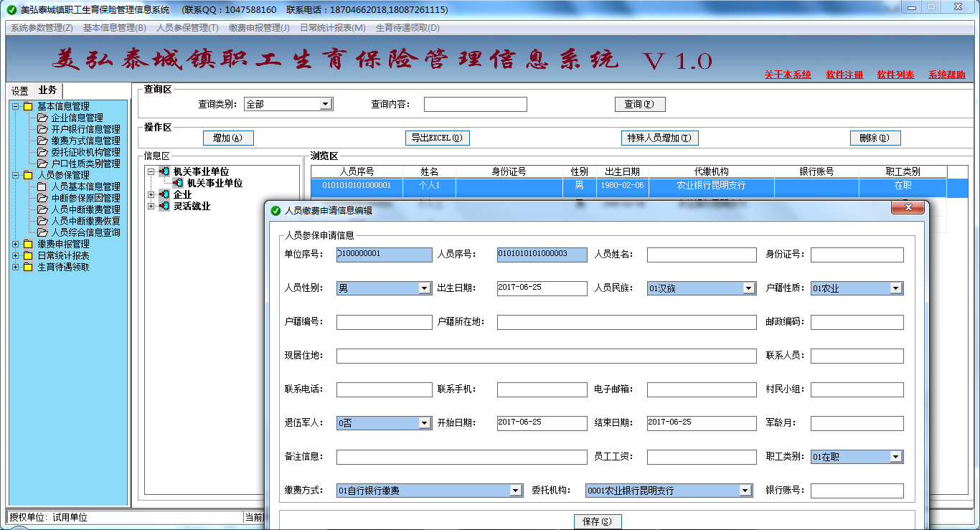Click the folder icon beside 人员中断缴费管理

pyautogui.click(x=42, y=209)
